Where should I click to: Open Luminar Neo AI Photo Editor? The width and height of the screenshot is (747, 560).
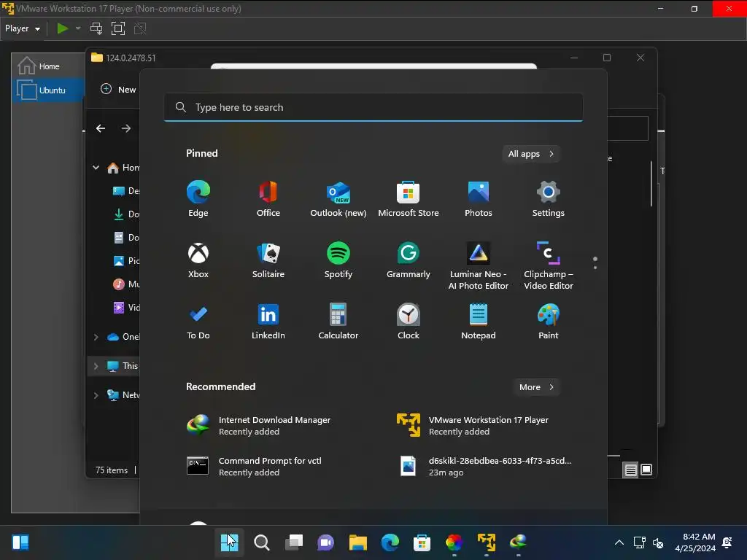point(479,265)
